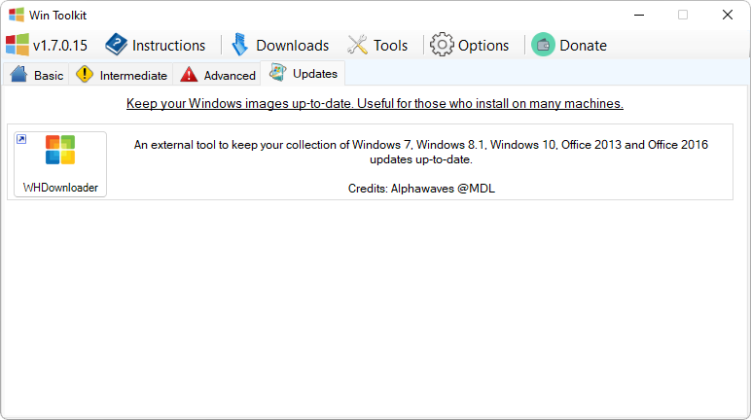
Task: Launch the WHDownloader tool
Action: pyautogui.click(x=60, y=164)
